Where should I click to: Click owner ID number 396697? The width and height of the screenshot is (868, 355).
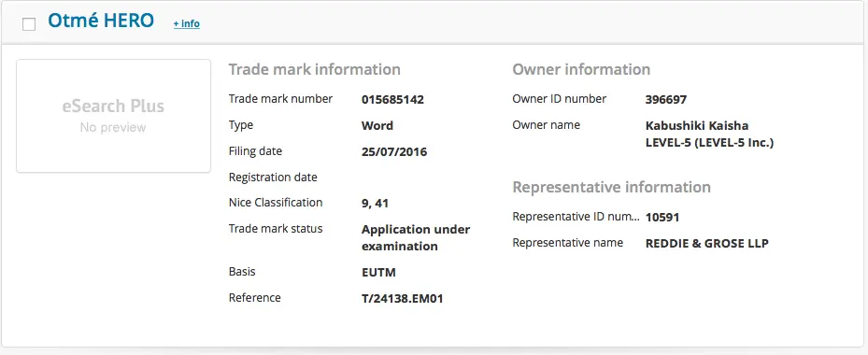point(666,100)
